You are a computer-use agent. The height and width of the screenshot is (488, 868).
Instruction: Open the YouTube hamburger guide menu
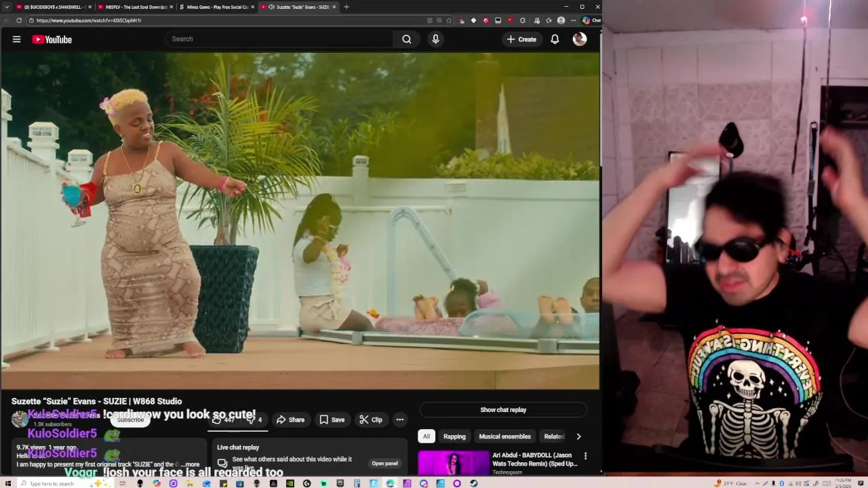pos(16,39)
